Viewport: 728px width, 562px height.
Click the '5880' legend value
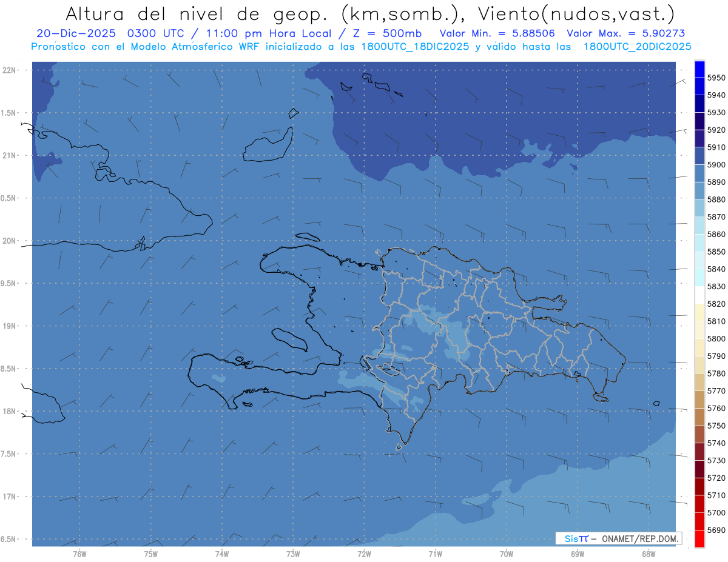coord(716,199)
